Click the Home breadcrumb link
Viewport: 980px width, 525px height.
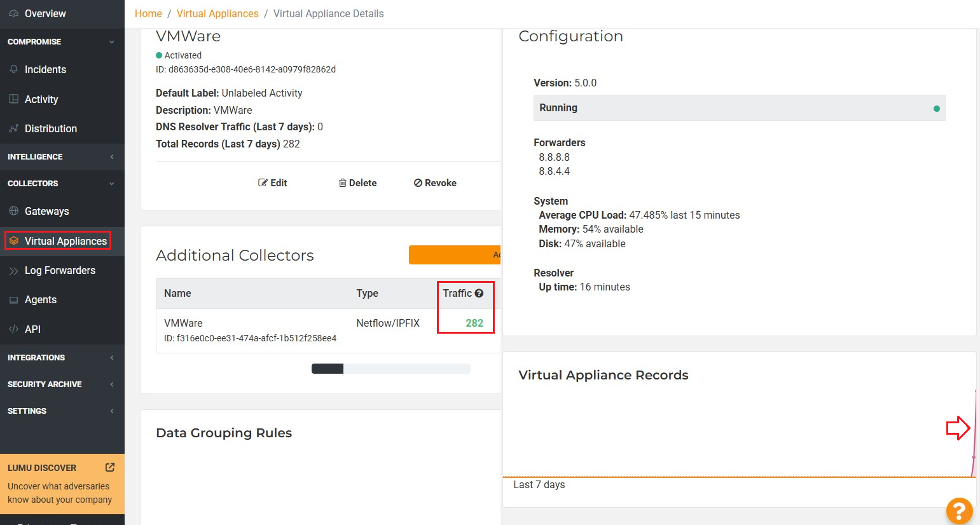point(148,14)
